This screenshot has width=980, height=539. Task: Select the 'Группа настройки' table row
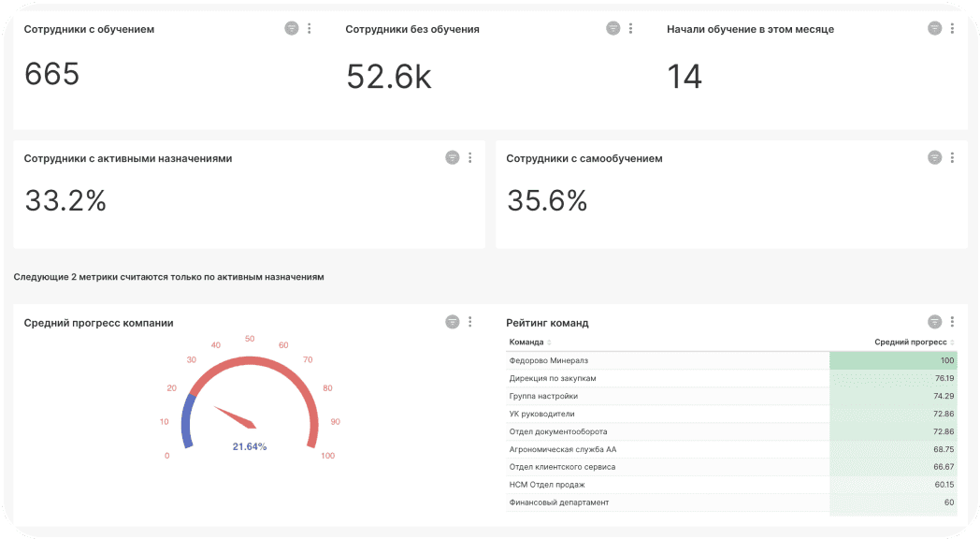pos(731,396)
